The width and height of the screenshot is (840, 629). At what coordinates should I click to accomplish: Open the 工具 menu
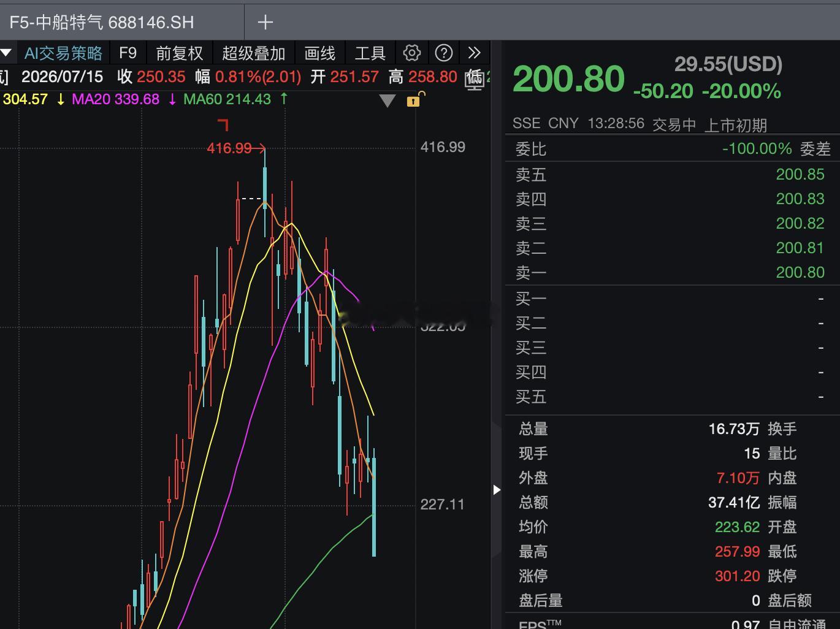(370, 53)
